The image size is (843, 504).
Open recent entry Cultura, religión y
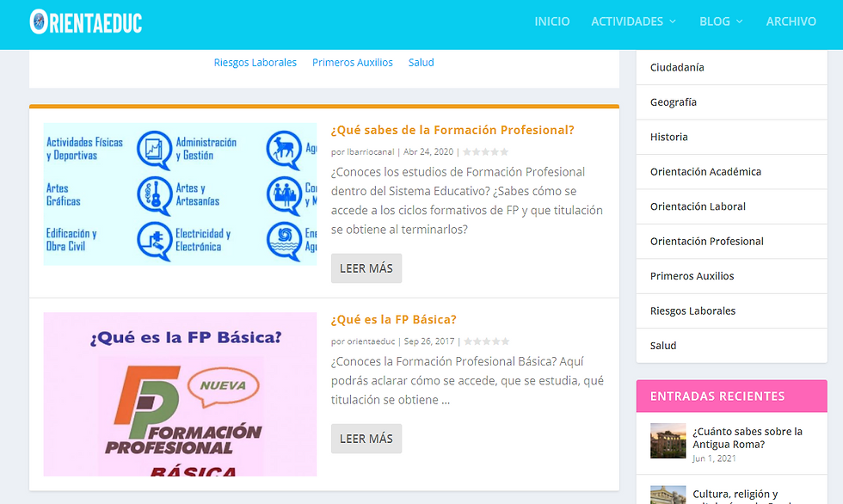tap(735, 494)
